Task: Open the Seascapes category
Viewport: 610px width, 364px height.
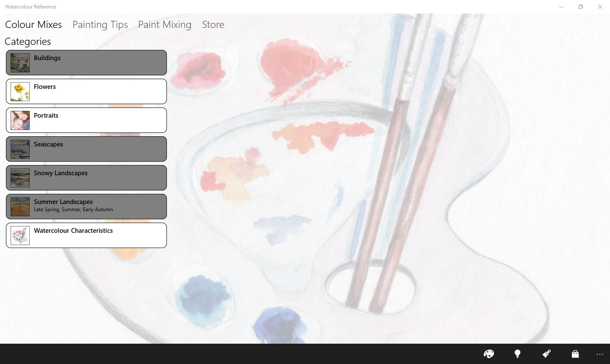Action: [86, 149]
